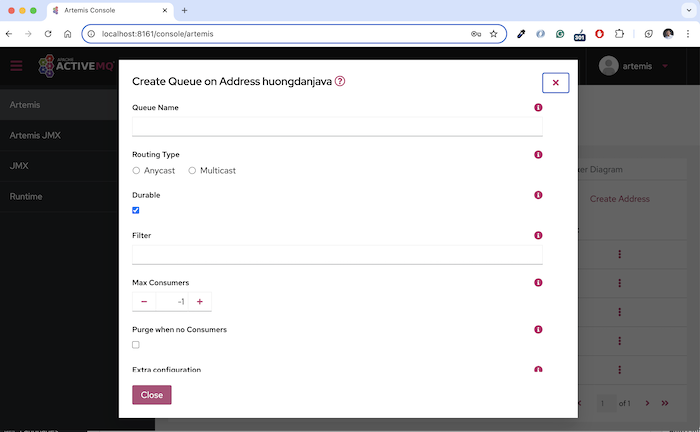Open kebab menu of first table row
The height and width of the screenshot is (432, 700).
click(619, 254)
